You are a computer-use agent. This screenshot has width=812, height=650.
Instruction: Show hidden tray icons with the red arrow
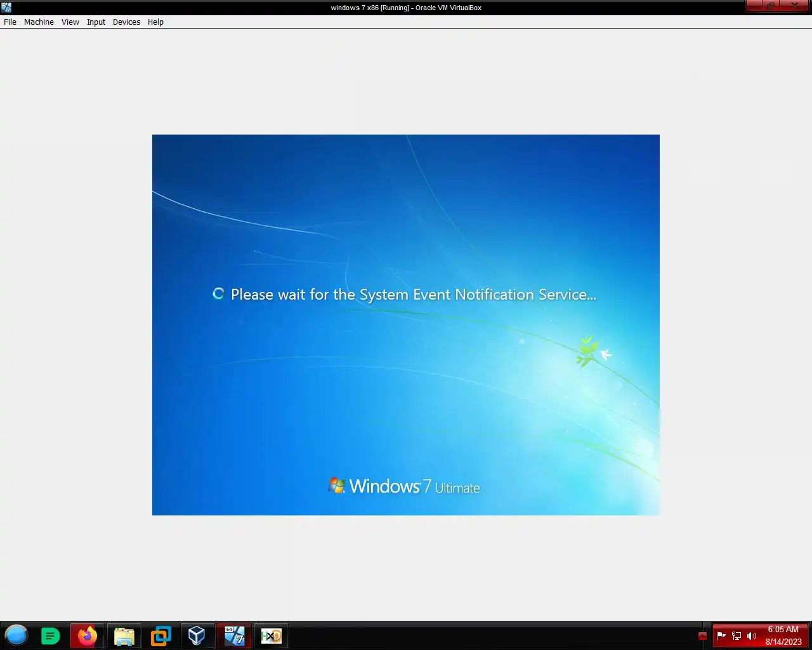[702, 636]
